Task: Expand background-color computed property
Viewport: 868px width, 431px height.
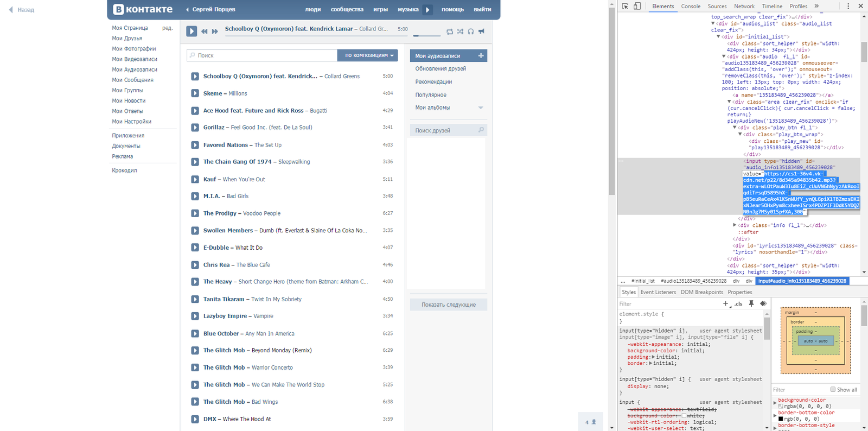Action: click(775, 403)
